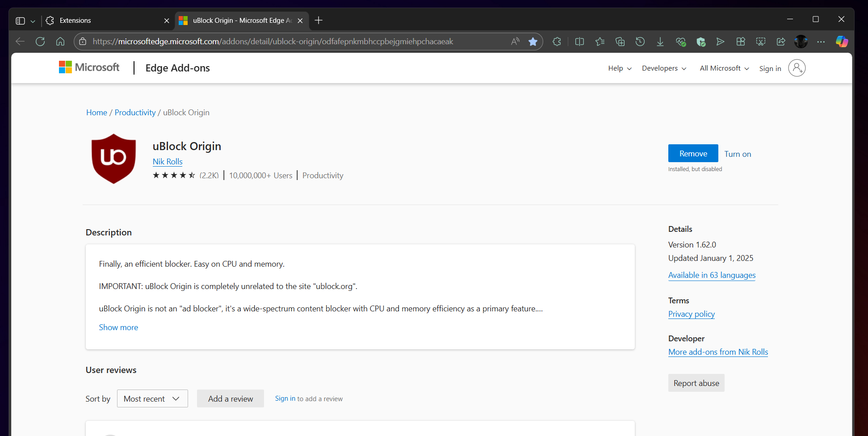Go to the browser home page
The width and height of the screenshot is (868, 436).
point(60,42)
